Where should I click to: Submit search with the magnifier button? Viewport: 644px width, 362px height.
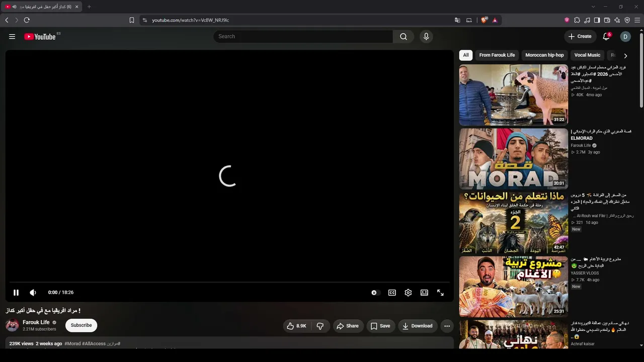pos(404,36)
